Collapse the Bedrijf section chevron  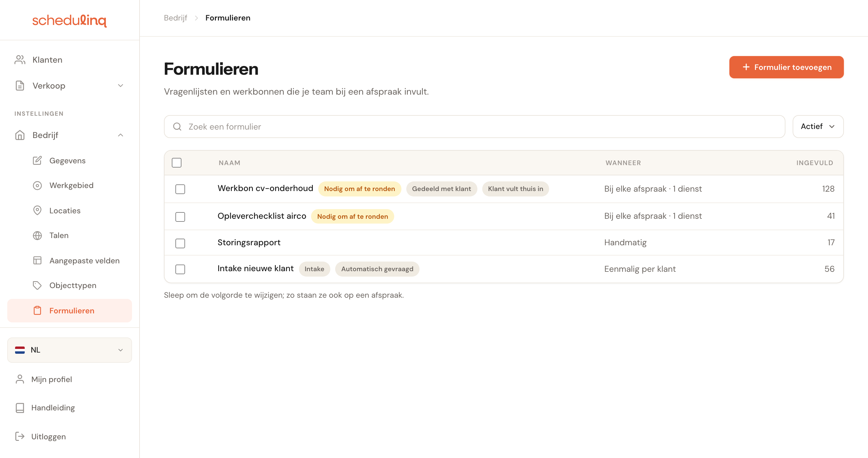pyautogui.click(x=121, y=135)
